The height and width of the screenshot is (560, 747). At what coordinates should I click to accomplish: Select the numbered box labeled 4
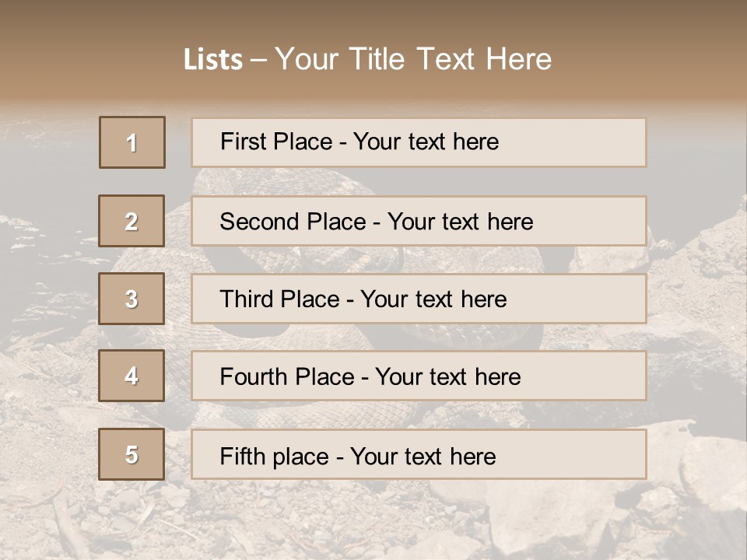[x=132, y=376]
